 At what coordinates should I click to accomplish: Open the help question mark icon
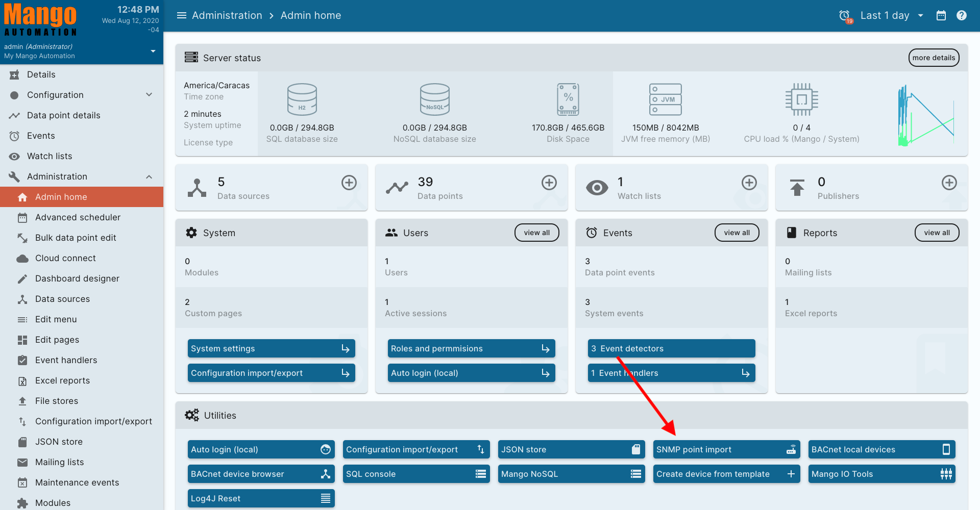[x=962, y=15]
